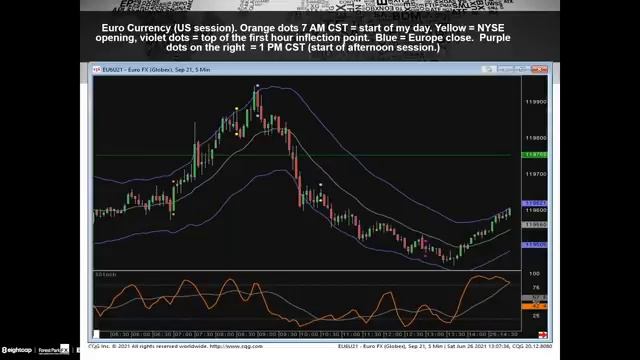This screenshot has width=640, height=360.
Task: Click the 119800 price scale value
Action: [x=536, y=138]
